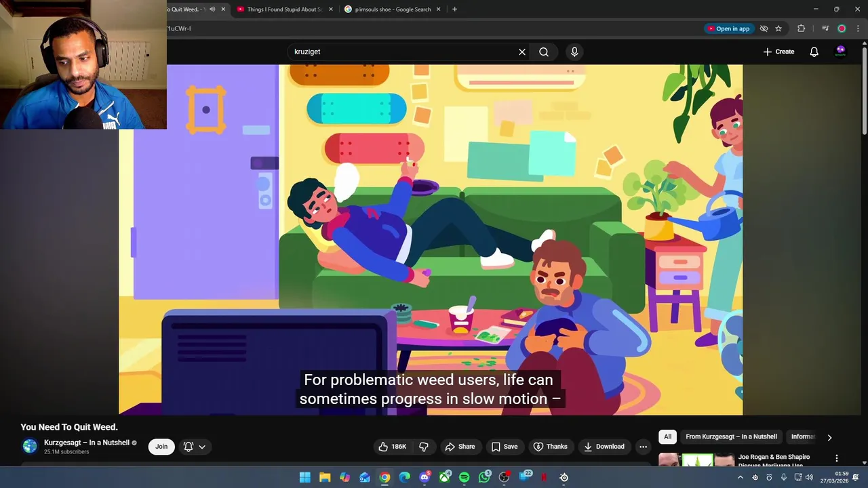
Task: Click the Kurzgesagt channel avatar
Action: pyautogui.click(x=30, y=446)
